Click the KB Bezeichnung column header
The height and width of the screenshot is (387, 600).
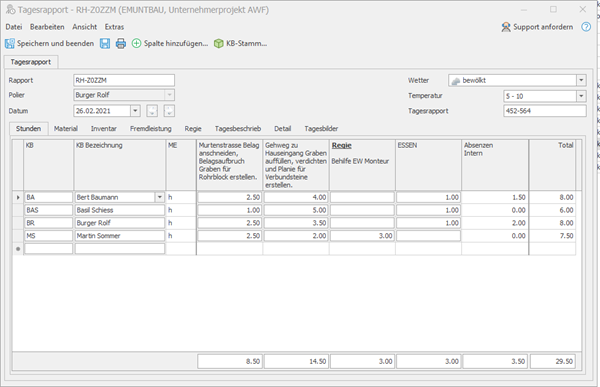(120, 165)
